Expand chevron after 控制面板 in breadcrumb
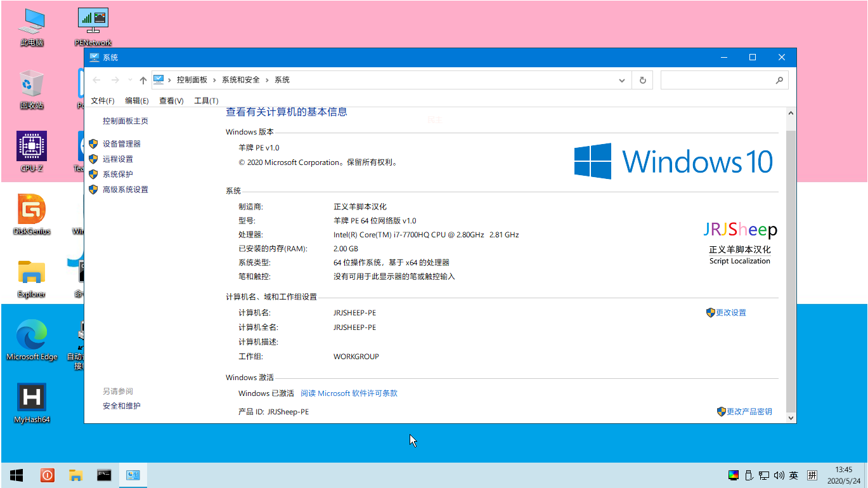 (215, 80)
